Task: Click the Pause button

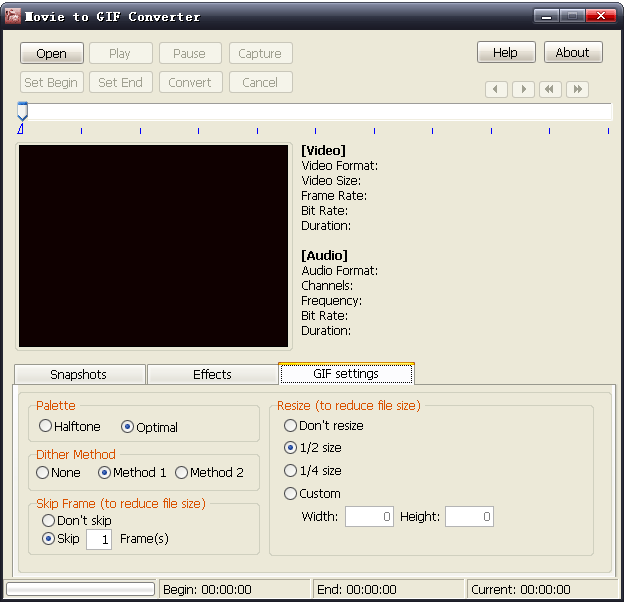Action: (x=190, y=53)
